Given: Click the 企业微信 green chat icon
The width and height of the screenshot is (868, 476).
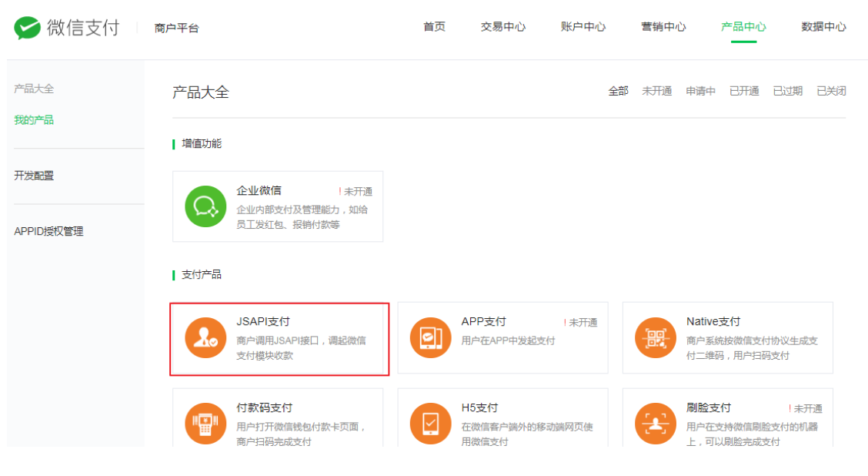Looking at the screenshot, I should coord(205,206).
